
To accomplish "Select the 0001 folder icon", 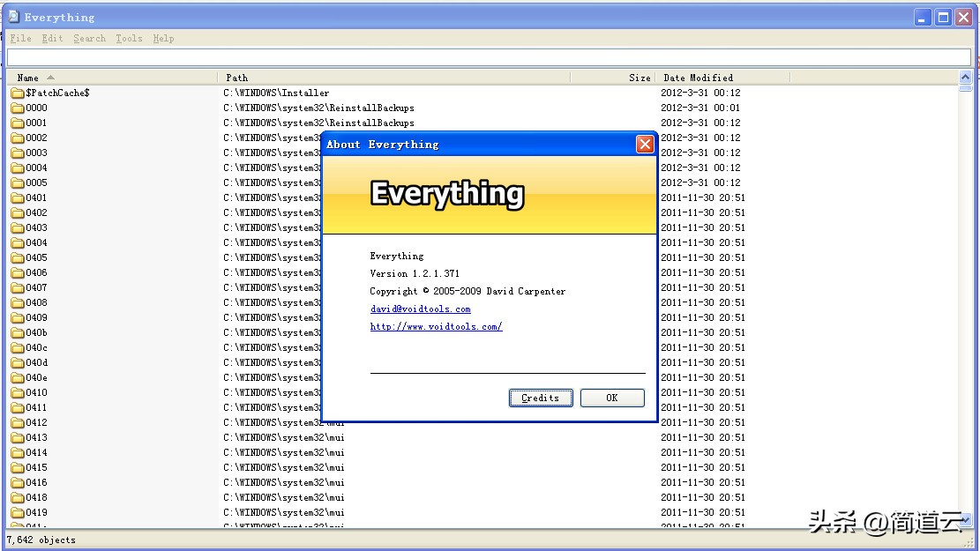I will pyautogui.click(x=18, y=123).
